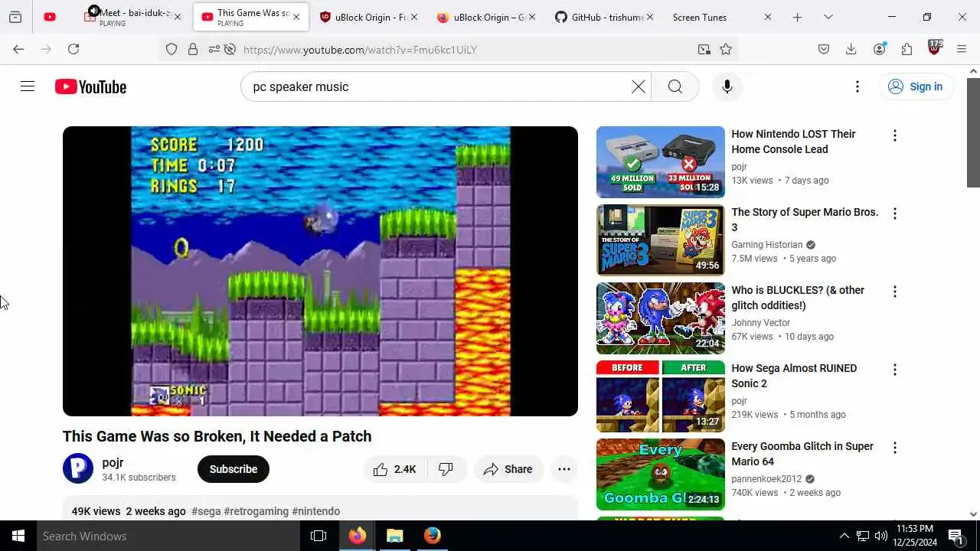Click the video player
Image resolution: width=980 pixels, height=551 pixels.
[320, 271]
